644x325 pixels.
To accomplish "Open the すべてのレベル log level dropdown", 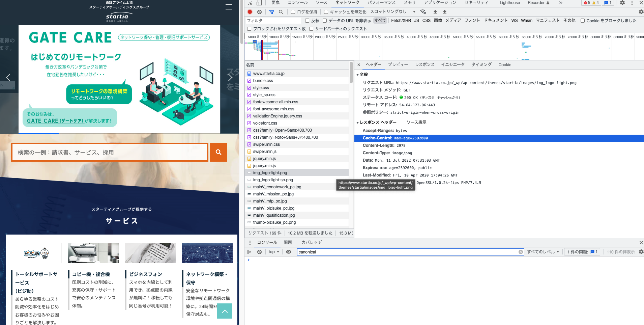I will [543, 252].
